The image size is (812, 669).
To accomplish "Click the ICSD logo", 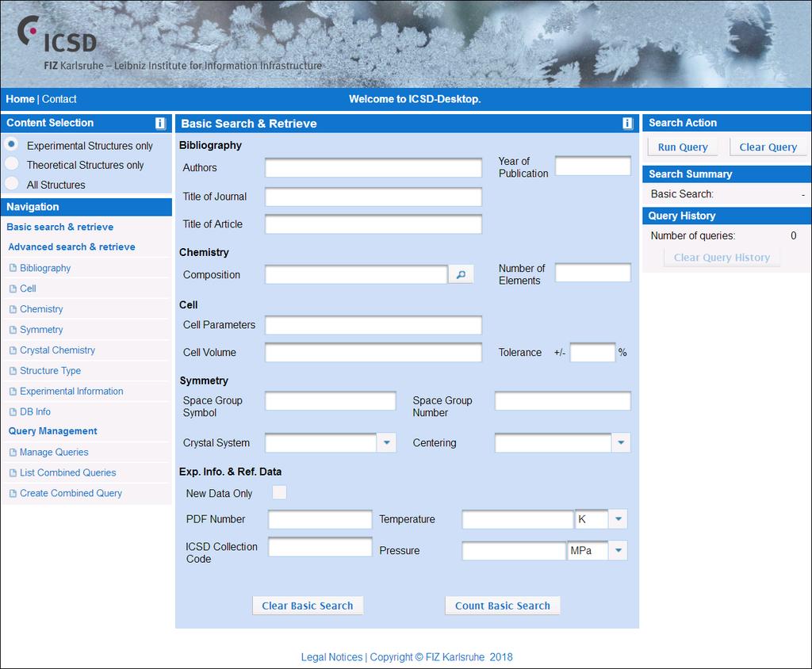I will [x=57, y=35].
